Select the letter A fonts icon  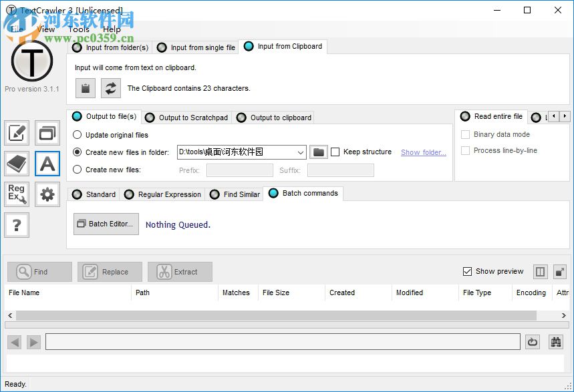[x=47, y=164]
